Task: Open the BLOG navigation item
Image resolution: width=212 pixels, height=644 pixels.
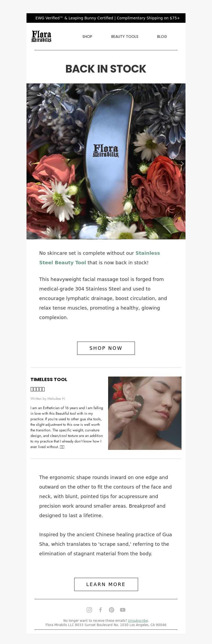Action: pos(162,37)
